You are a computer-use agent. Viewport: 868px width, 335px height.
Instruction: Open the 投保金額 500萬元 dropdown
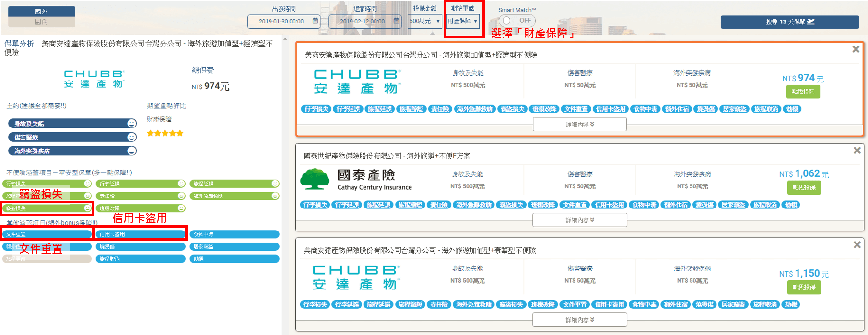click(x=425, y=21)
